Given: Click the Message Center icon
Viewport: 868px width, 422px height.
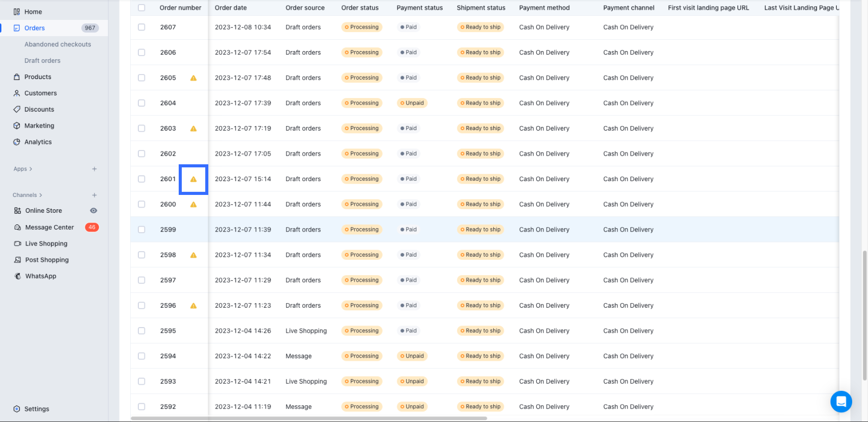Looking at the screenshot, I should point(17,228).
